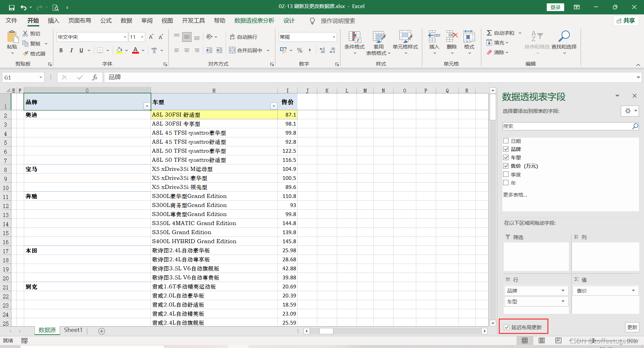Screen dimensions: 644x348
Task: Click AutoSum sigma icon
Action: click(489, 33)
